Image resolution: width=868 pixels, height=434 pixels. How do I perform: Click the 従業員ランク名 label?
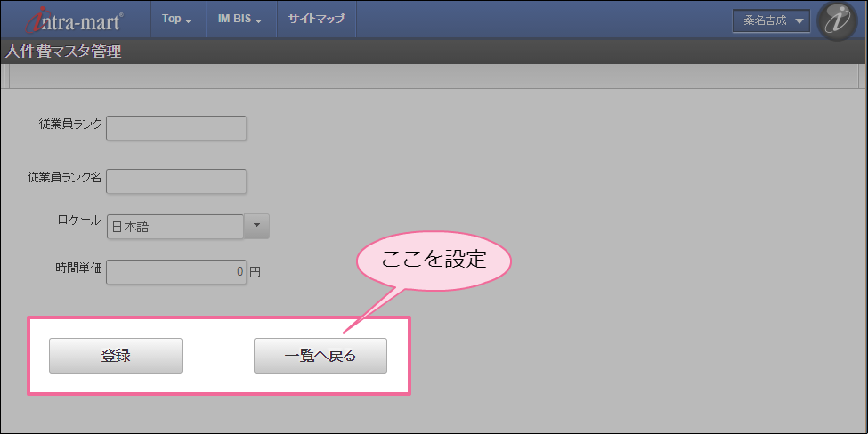pyautogui.click(x=64, y=178)
